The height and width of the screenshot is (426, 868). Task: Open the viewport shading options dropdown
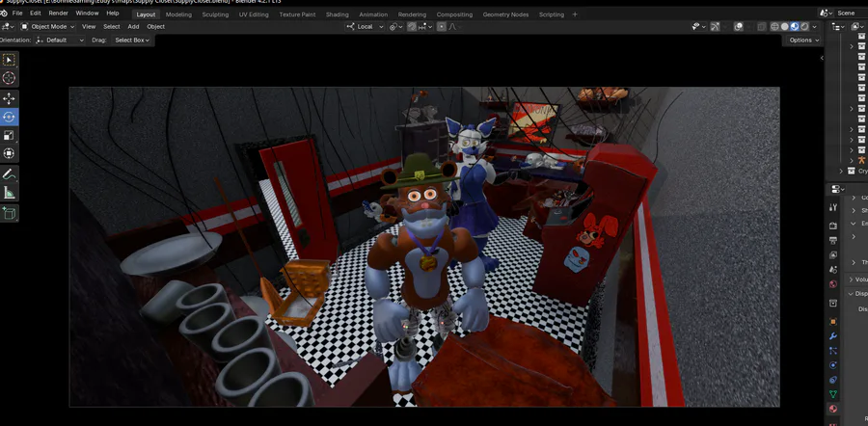(814, 27)
